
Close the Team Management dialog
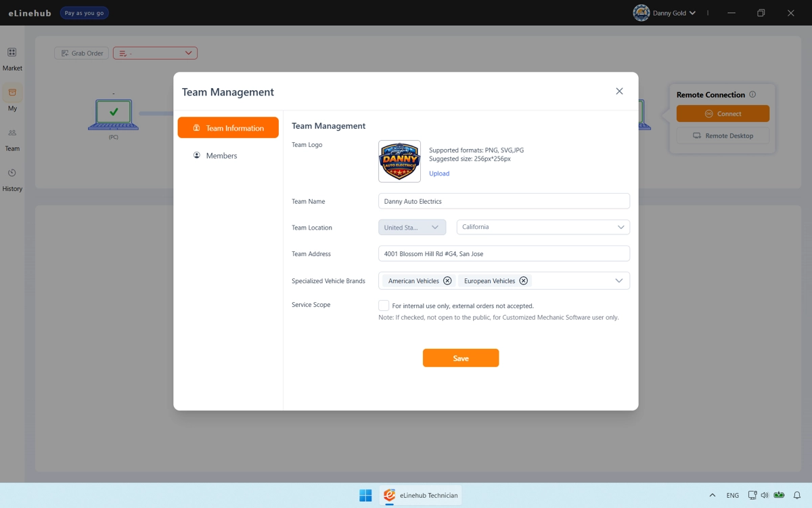[619, 91]
